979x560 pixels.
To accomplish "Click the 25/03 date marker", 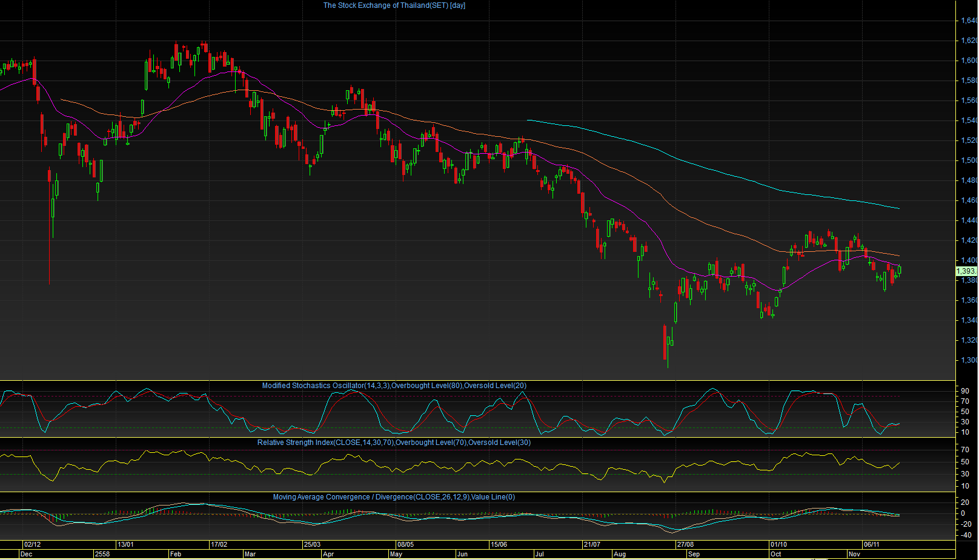I will pyautogui.click(x=312, y=544).
